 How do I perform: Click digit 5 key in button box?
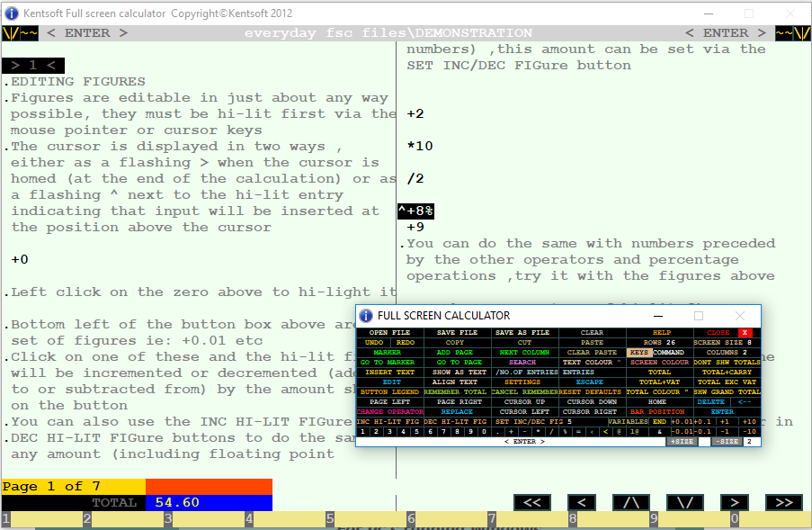(417, 432)
